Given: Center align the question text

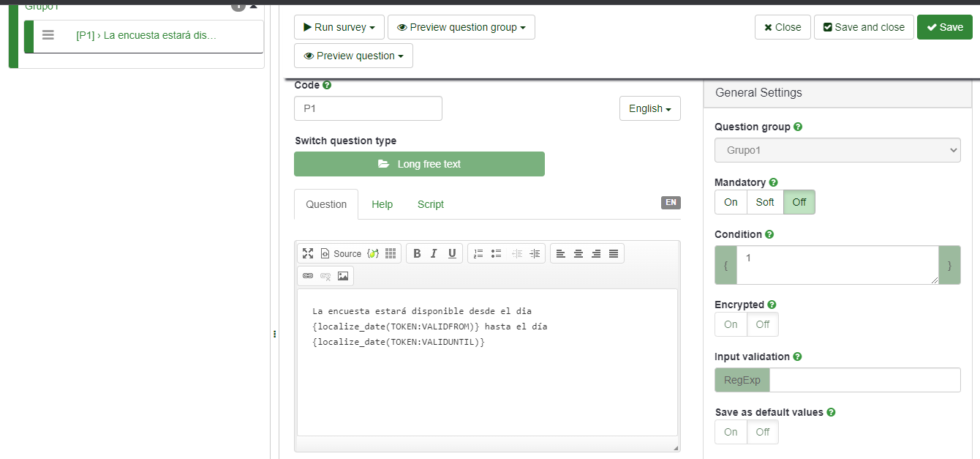Looking at the screenshot, I should click(578, 253).
